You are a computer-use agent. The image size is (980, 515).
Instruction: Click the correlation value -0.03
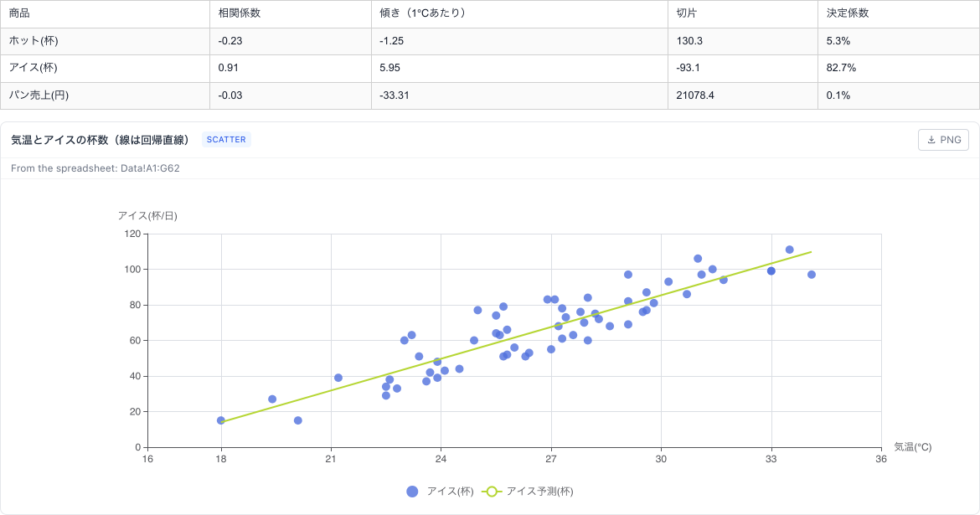click(230, 95)
